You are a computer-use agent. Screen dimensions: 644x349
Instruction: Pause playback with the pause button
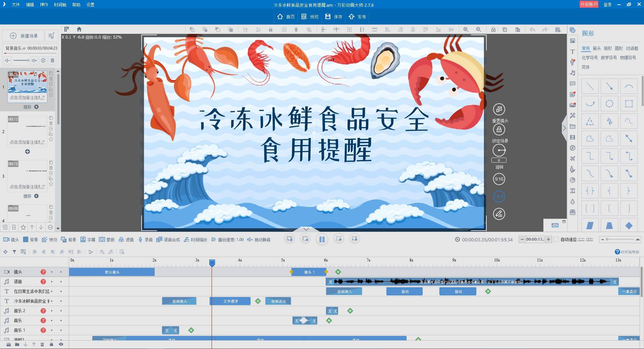(322, 239)
